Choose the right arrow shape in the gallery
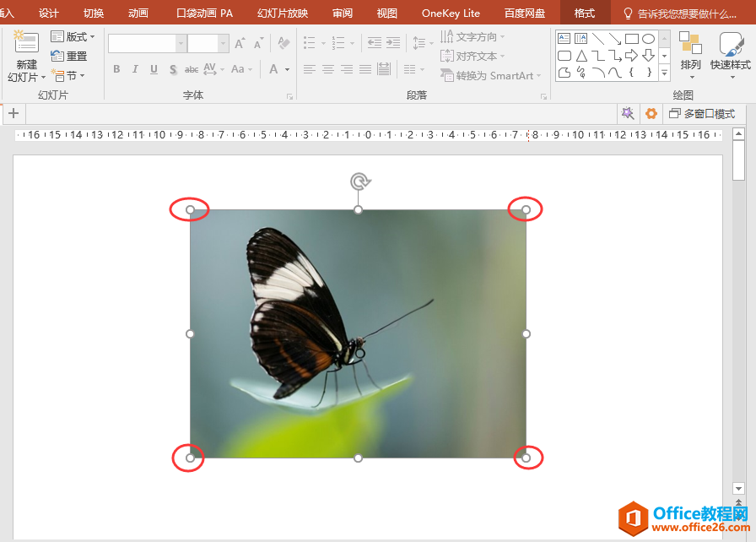 point(631,56)
